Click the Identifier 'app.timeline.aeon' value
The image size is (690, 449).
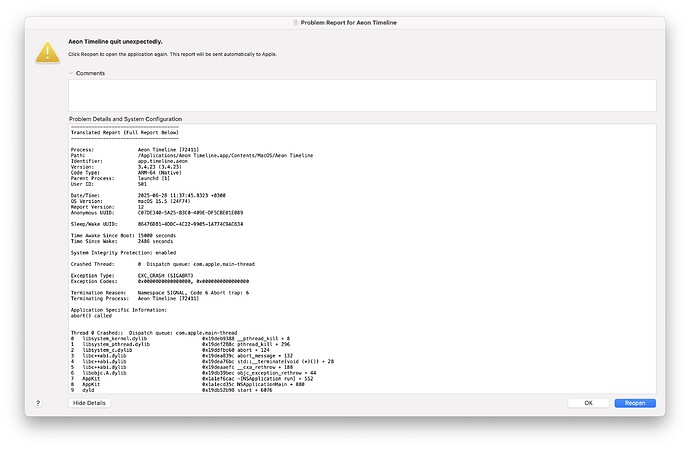(x=163, y=161)
